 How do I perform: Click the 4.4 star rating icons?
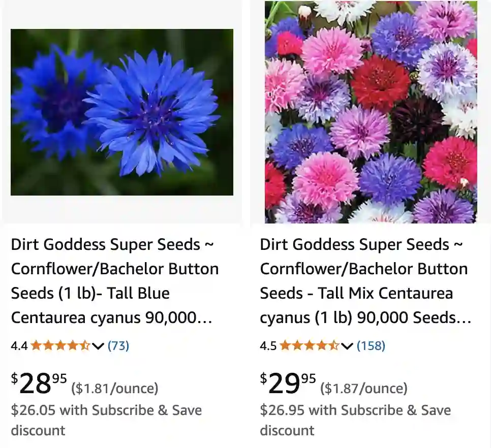60,346
